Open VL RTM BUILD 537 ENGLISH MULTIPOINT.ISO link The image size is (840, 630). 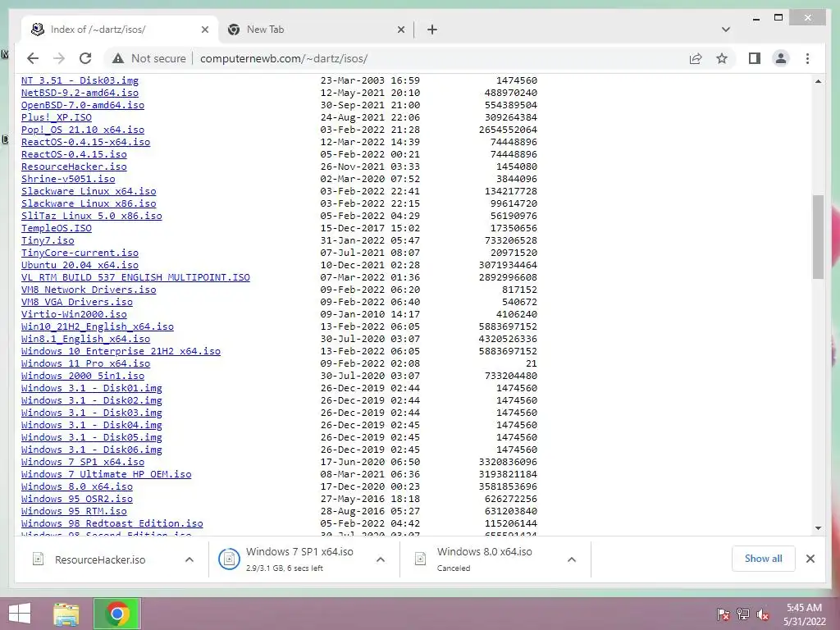pos(135,277)
